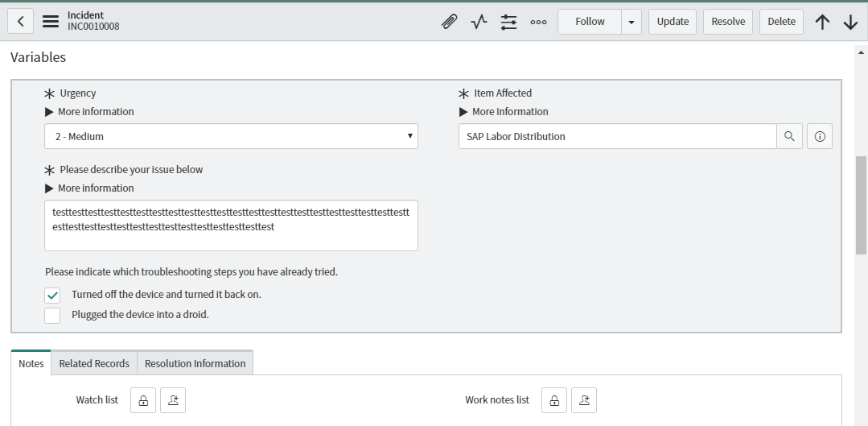The image size is (868, 426).
Task: Check 'Plugged the device into a droid'
Action: point(52,316)
